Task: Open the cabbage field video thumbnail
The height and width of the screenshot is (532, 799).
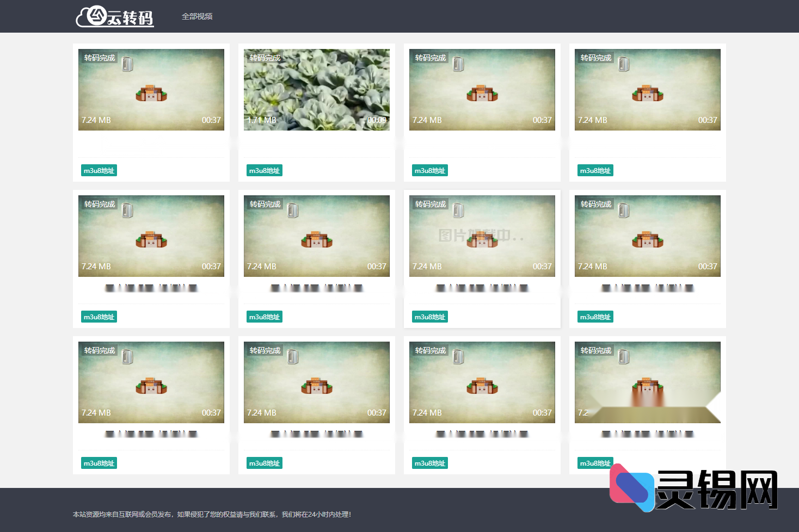Action: tap(316, 90)
